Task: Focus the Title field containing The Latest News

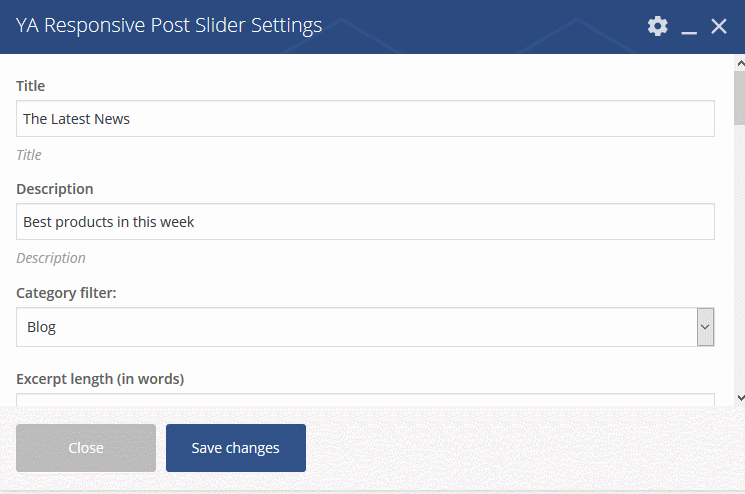Action: pyautogui.click(x=365, y=119)
